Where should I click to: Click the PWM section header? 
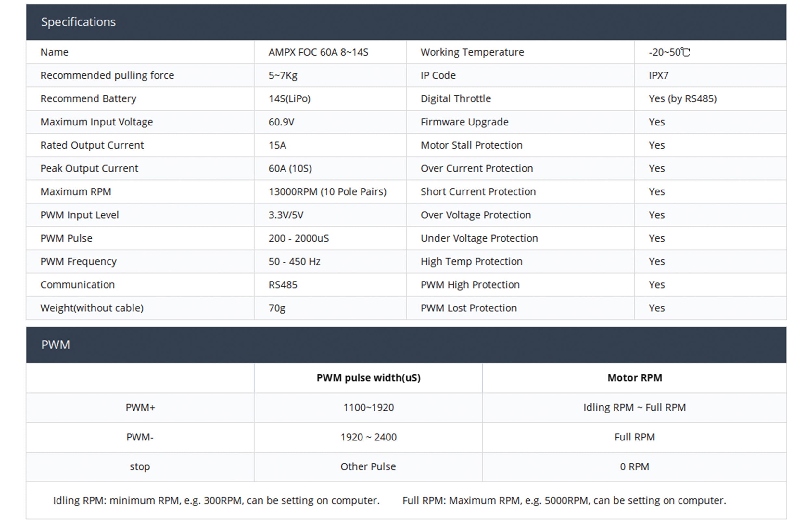pos(56,345)
